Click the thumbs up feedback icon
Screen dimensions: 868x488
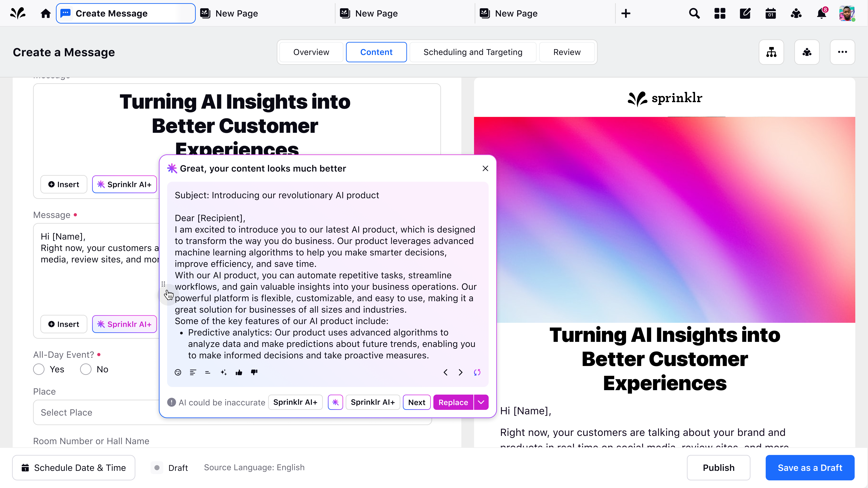tap(239, 372)
